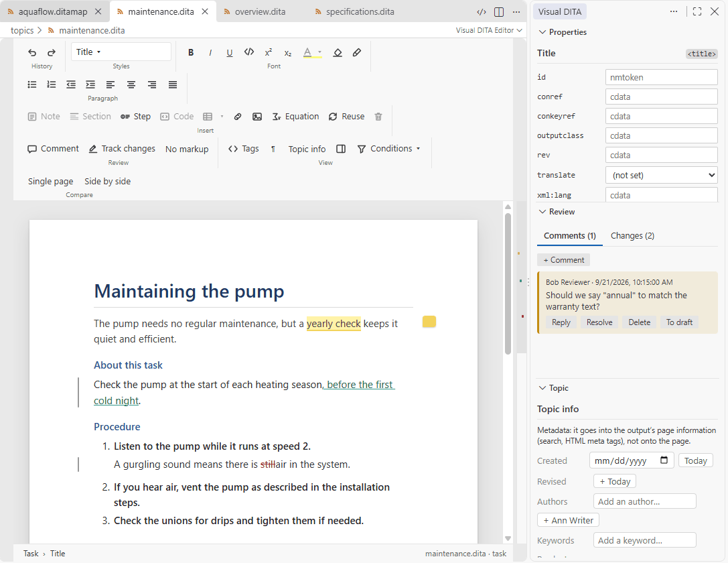Click the + Comment button
Viewport: 728px width, 563px height.
[564, 260]
